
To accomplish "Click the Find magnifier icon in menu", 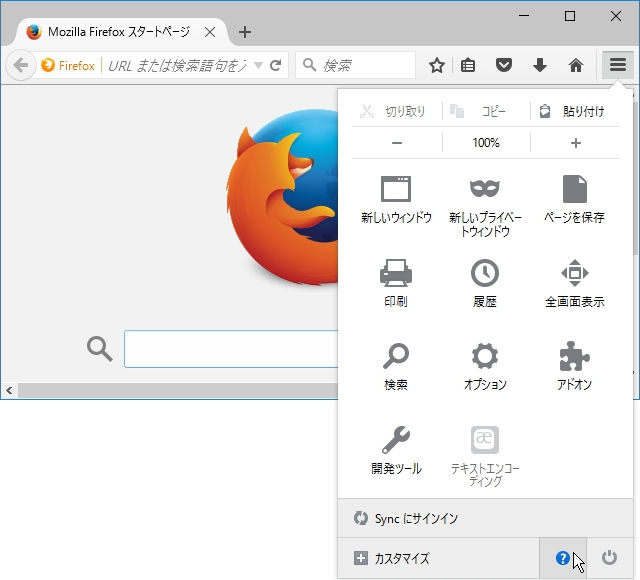I will [396, 356].
